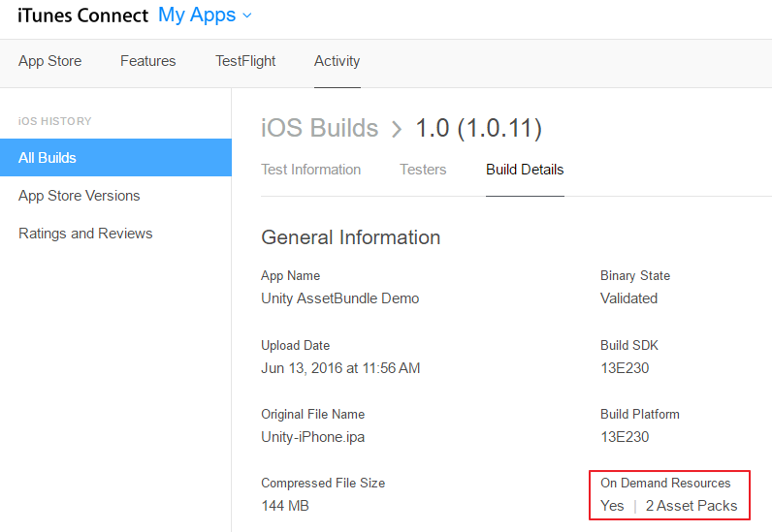
Task: Open the Testers tab
Action: point(423,170)
